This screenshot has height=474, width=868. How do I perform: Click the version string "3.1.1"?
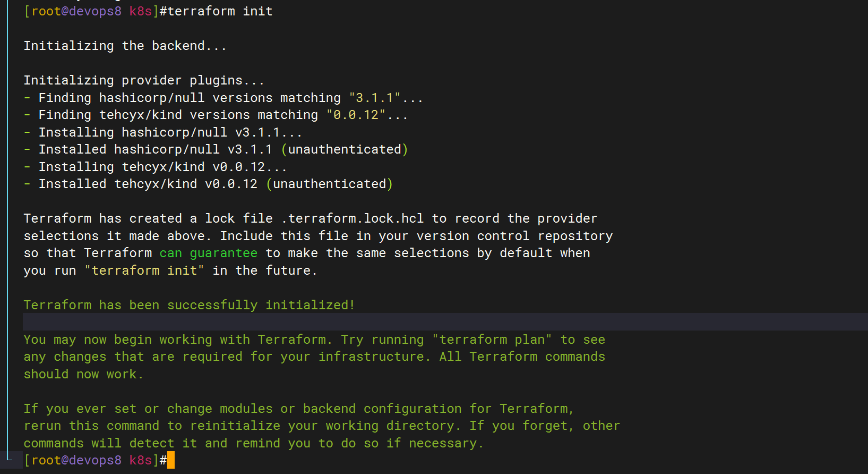(x=375, y=98)
